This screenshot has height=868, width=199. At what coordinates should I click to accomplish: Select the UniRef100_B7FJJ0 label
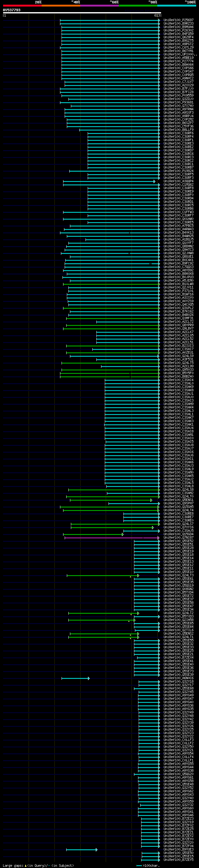click(x=178, y=88)
